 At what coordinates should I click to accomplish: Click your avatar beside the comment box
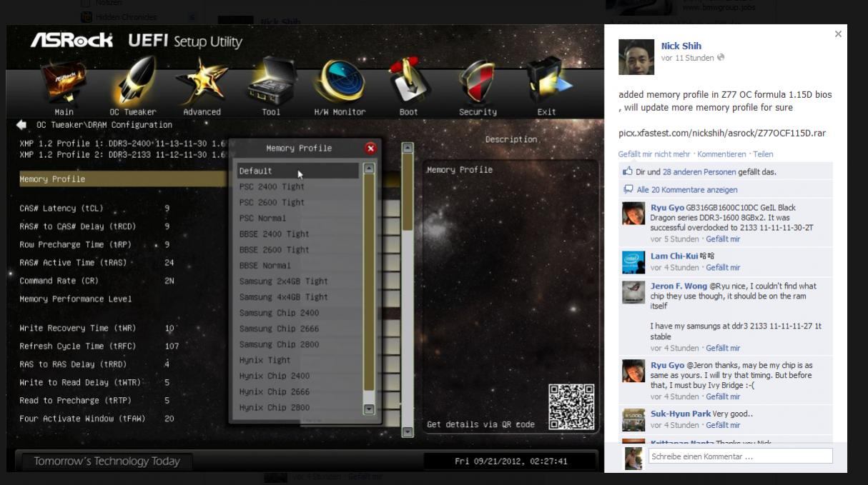[x=633, y=458]
